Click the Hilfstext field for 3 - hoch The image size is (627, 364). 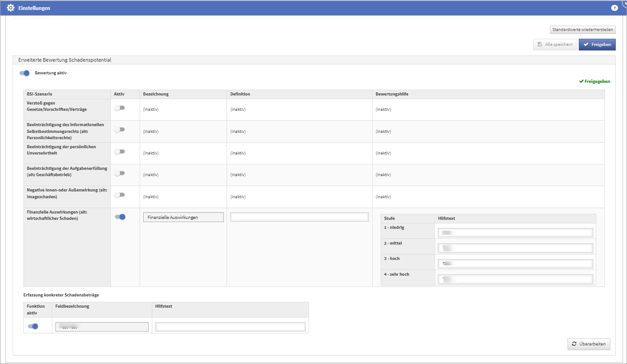click(515, 264)
